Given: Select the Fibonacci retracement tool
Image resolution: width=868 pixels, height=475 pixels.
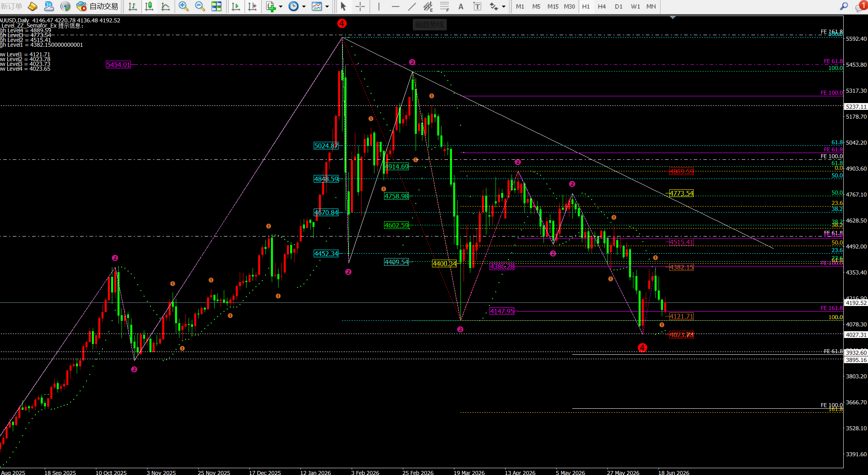Looking at the screenshot, I should coord(445,6).
